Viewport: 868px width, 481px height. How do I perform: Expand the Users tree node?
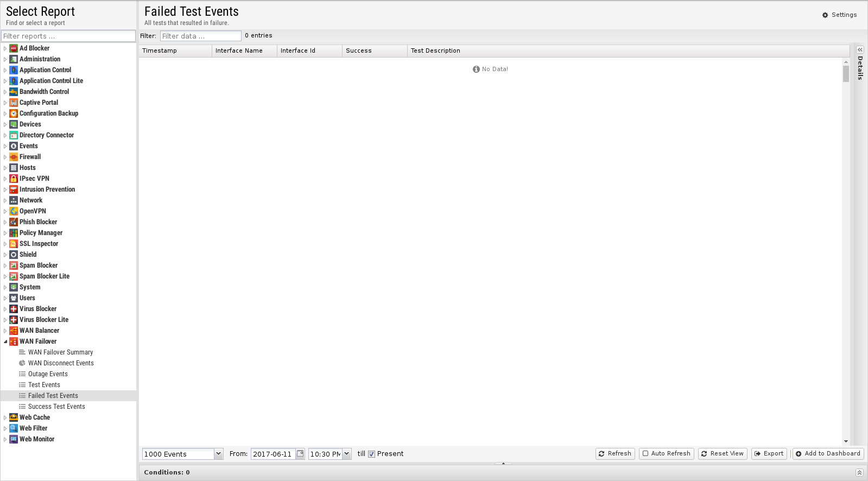point(5,298)
